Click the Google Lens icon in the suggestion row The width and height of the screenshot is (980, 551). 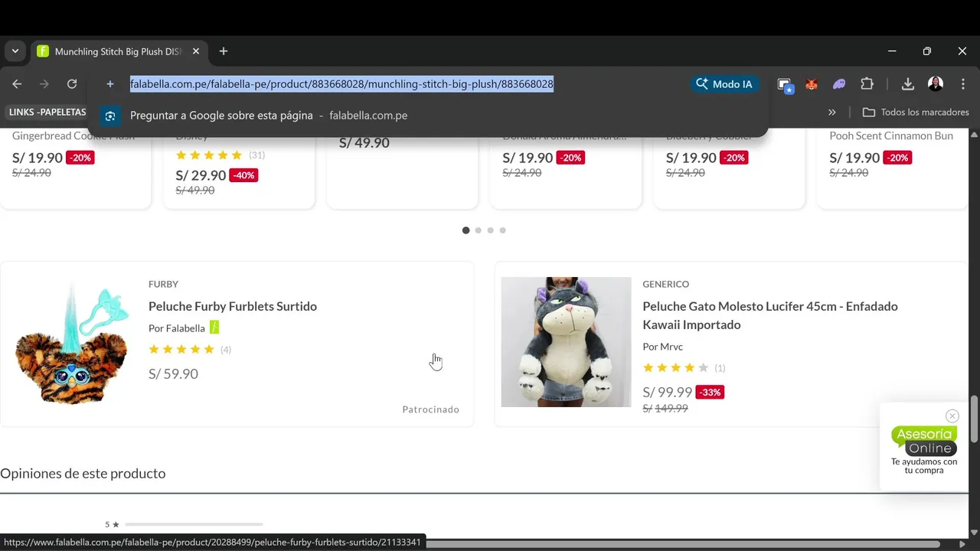coord(110,116)
